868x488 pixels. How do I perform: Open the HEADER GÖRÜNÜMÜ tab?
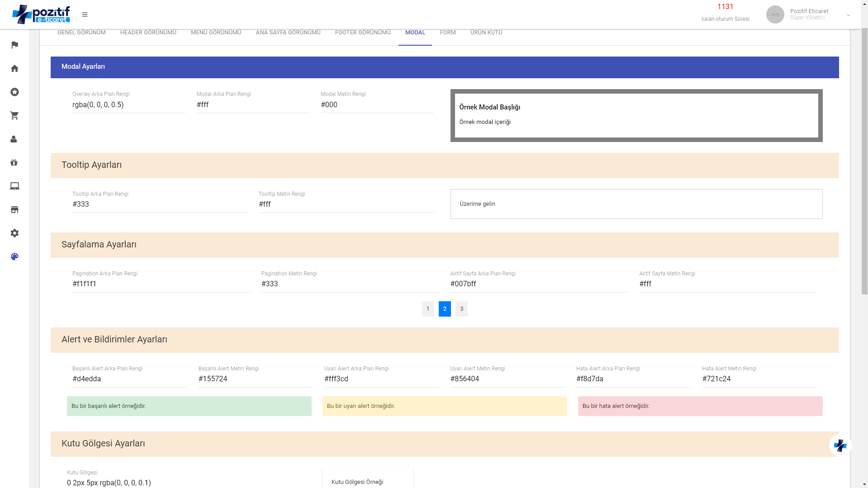[x=148, y=33]
